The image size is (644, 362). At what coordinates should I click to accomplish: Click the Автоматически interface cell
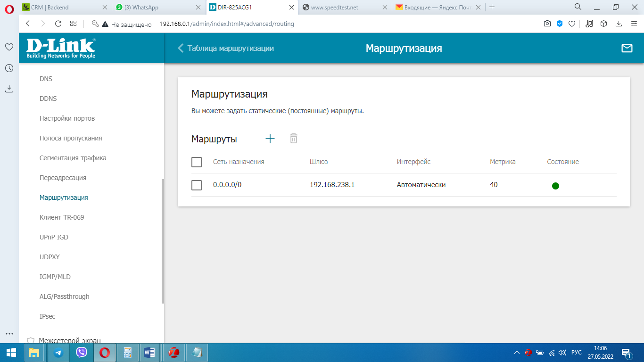point(421,185)
